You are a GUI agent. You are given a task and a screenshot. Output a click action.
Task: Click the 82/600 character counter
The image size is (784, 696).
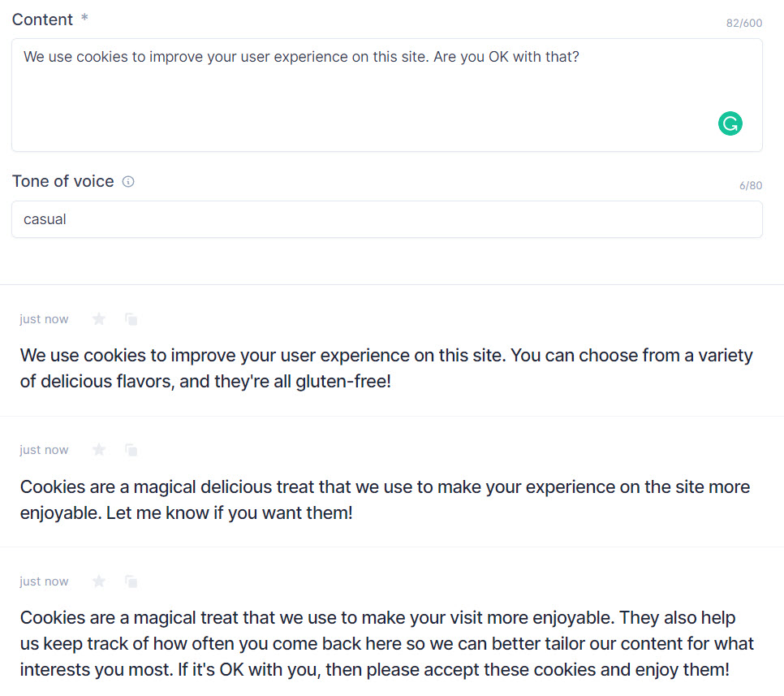coord(743,24)
